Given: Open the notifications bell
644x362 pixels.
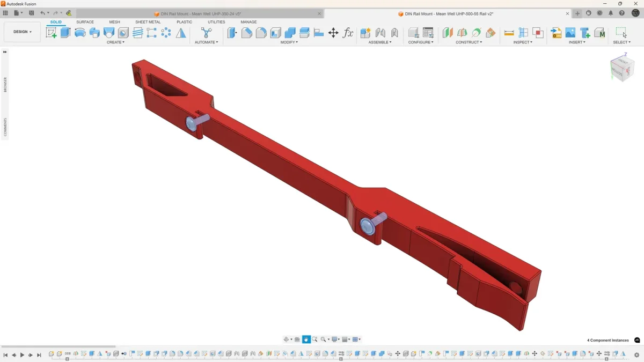Looking at the screenshot, I should click(x=611, y=13).
